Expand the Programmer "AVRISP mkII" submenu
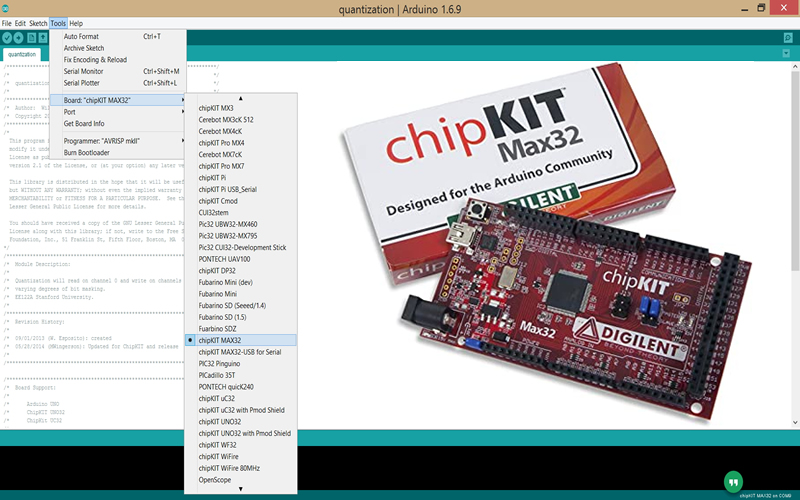Screen dimensions: 800x500 [118, 141]
